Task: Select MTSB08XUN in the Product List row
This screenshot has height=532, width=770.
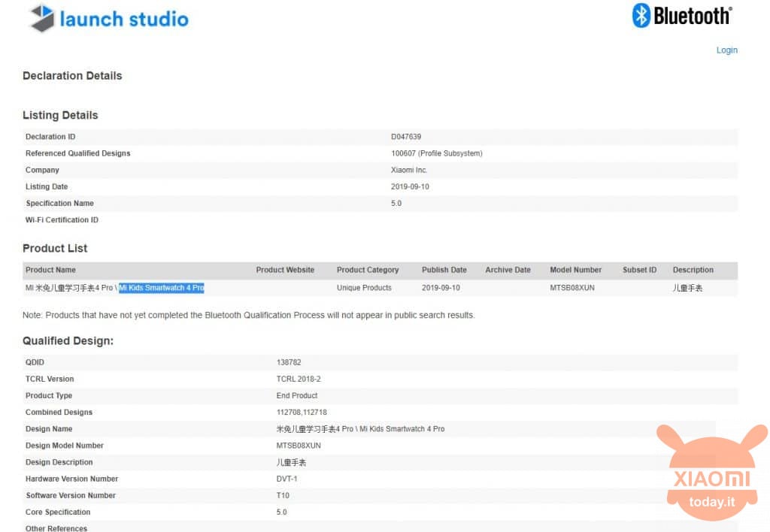Action: 572,288
